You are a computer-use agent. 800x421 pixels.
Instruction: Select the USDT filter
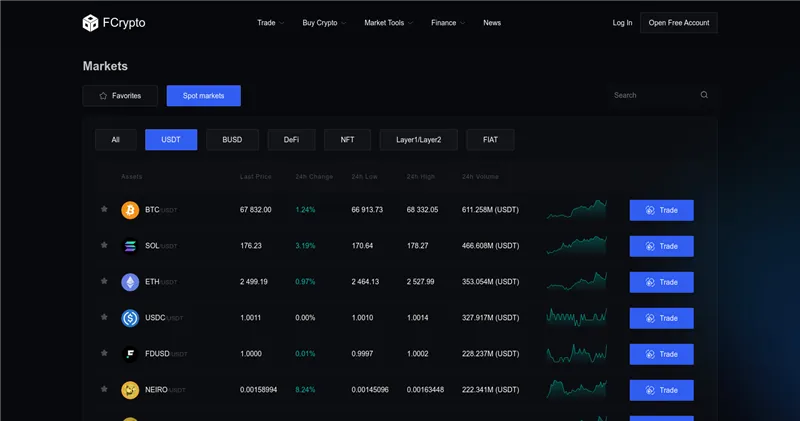pyautogui.click(x=171, y=140)
